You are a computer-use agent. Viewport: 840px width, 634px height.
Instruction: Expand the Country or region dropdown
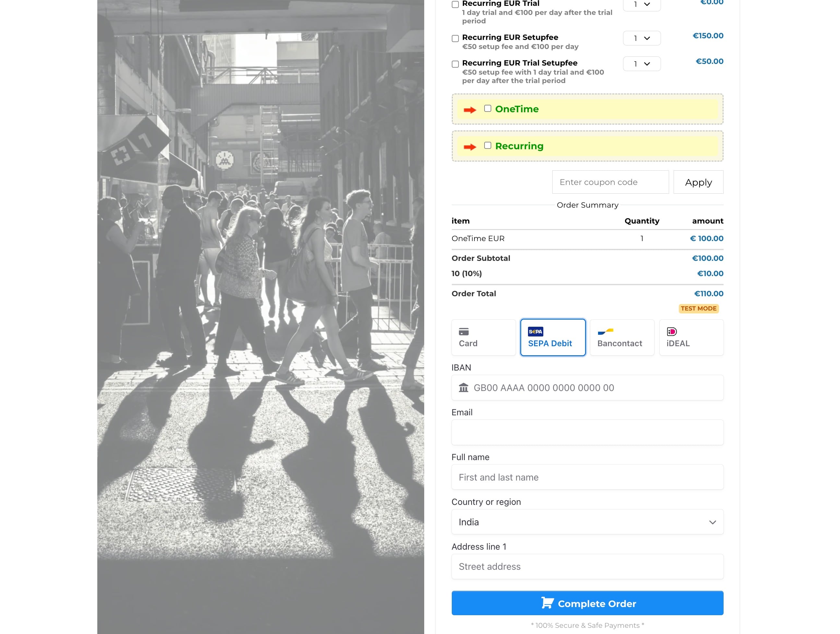click(587, 522)
